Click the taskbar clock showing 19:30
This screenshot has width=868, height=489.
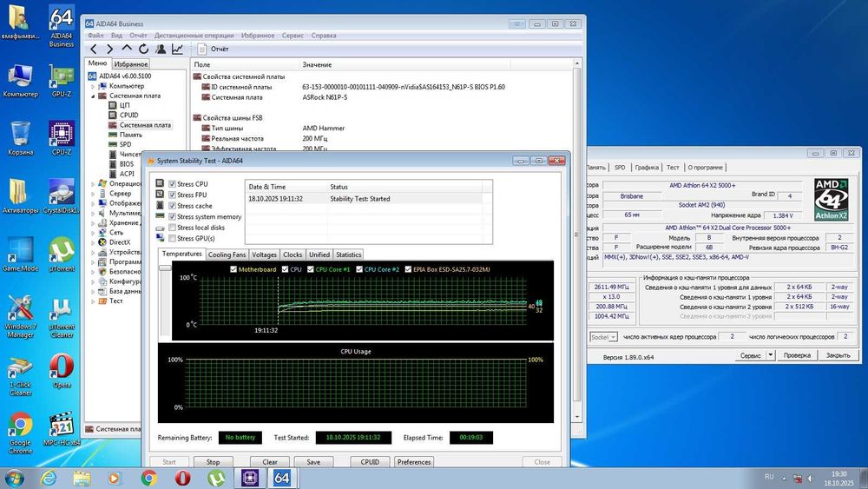(x=838, y=479)
